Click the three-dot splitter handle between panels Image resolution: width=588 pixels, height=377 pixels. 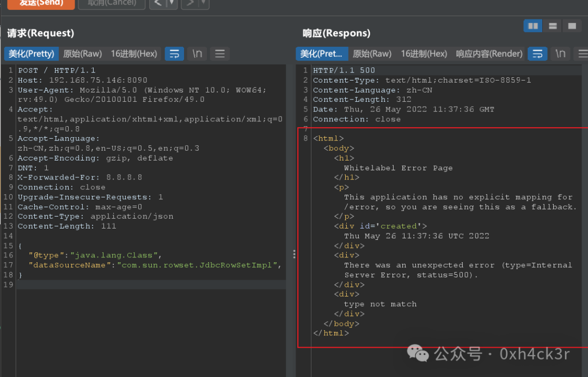click(294, 255)
